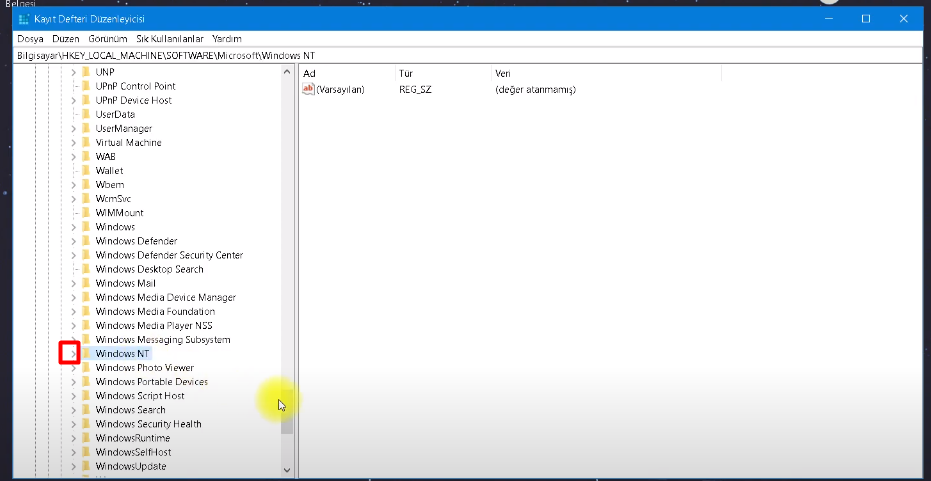Expand the WindowsRuntime key
This screenshot has width=931, height=481.
point(74,438)
